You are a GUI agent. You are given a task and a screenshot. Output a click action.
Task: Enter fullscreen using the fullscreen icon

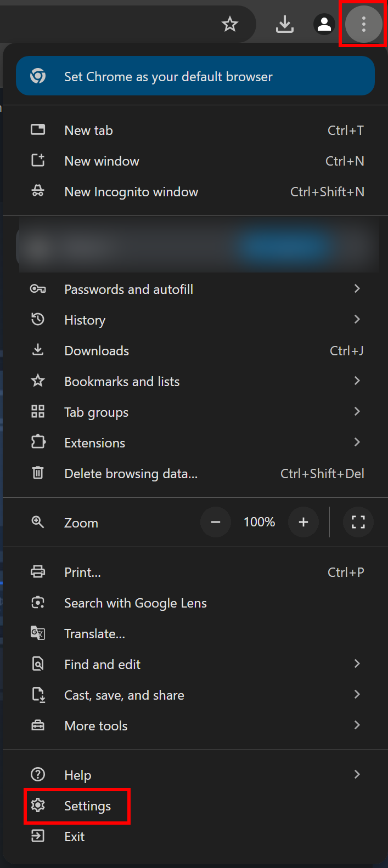point(358,522)
